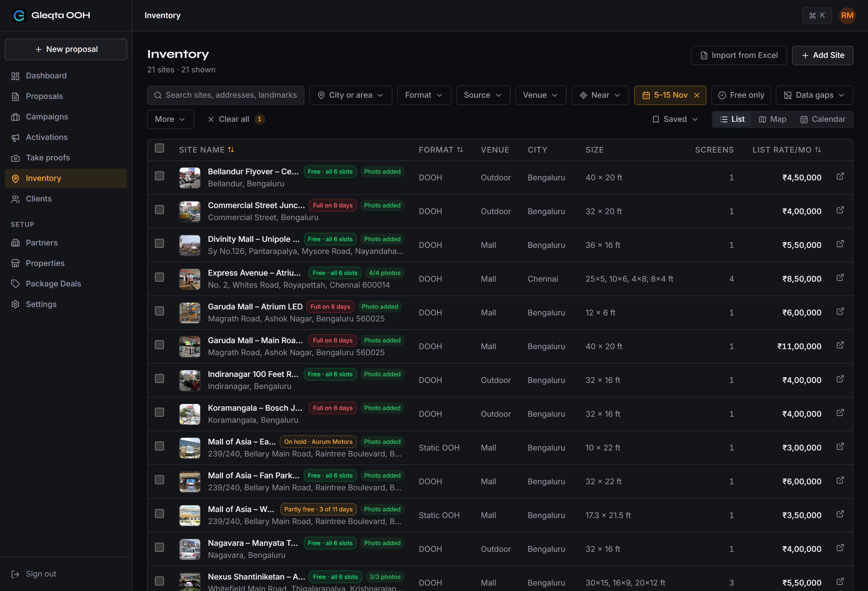Viewport: 868px width, 591px height.
Task: Expand the Venue filter dropdown
Action: pos(541,95)
